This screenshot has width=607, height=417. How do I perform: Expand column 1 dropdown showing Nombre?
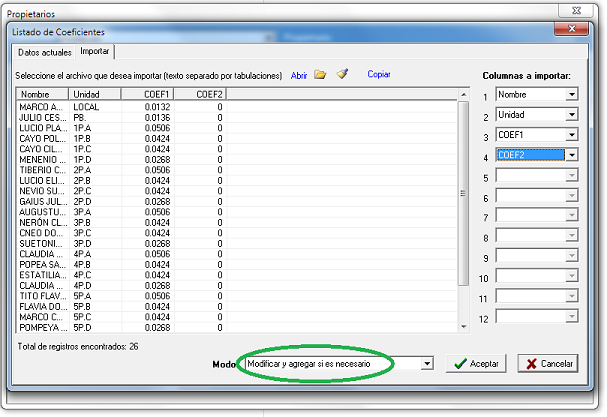(x=571, y=94)
